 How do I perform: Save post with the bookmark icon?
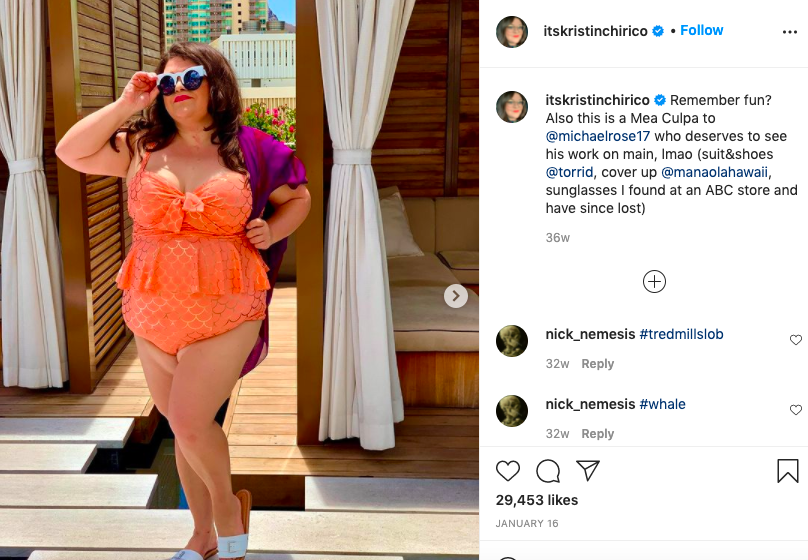[787, 471]
